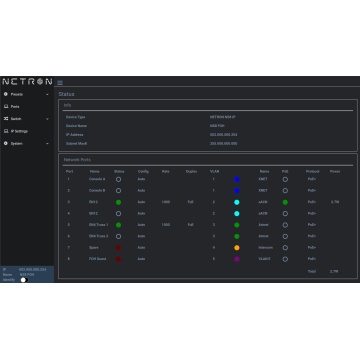Click the Rate column header

(x=165, y=171)
